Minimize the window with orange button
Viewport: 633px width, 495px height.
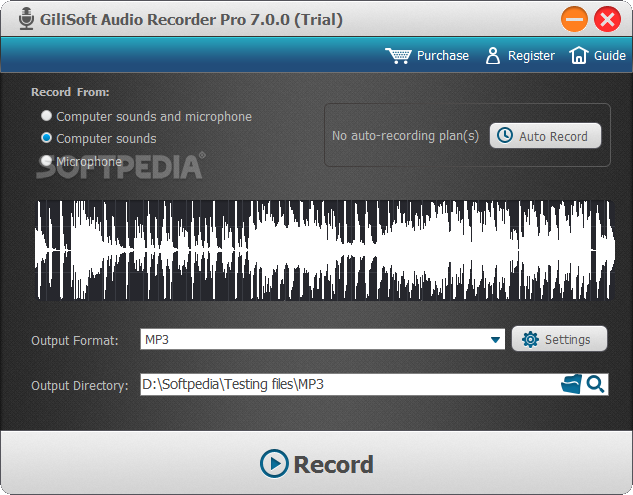574,19
